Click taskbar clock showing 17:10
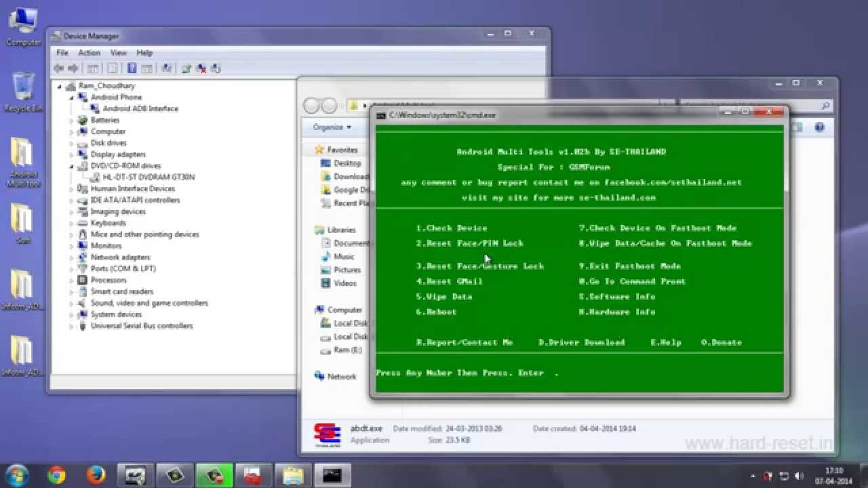The height and width of the screenshot is (488, 868). tap(833, 476)
